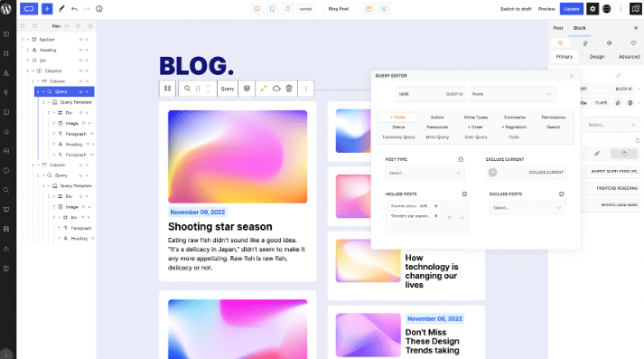Switch to desktop viewport preview

257,9
